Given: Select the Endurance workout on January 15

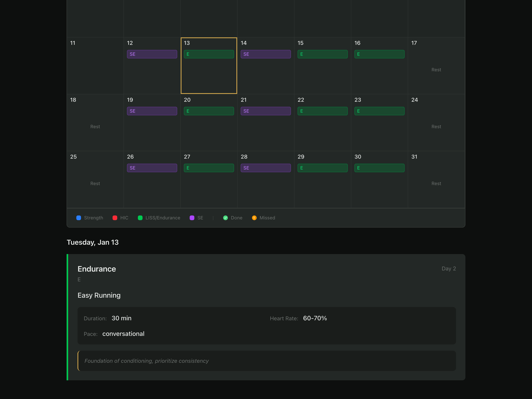Looking at the screenshot, I should coord(322,54).
